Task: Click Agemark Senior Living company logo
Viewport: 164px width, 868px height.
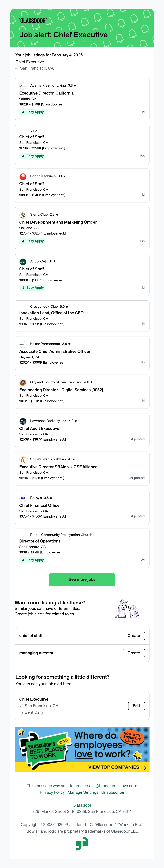Action: (23, 86)
